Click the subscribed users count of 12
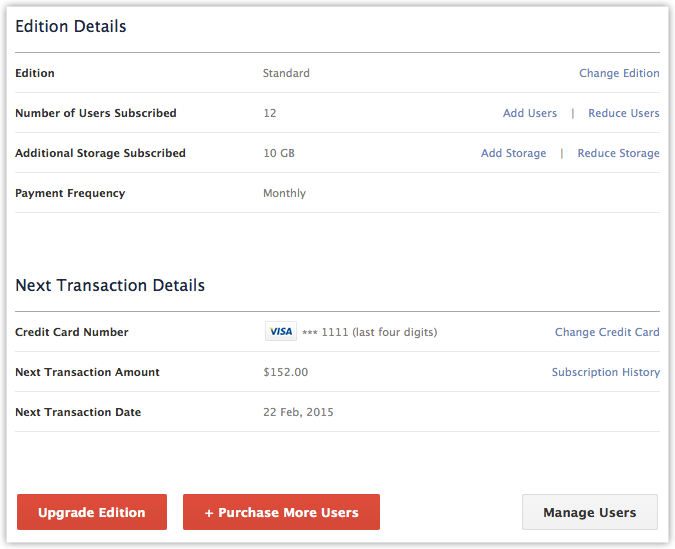This screenshot has height=549, width=675. (x=270, y=113)
